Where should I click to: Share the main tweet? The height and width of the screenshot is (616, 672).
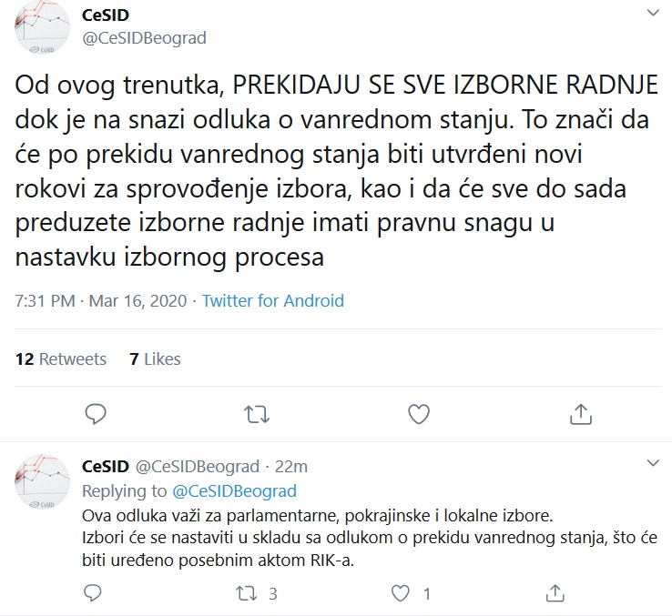(579, 415)
